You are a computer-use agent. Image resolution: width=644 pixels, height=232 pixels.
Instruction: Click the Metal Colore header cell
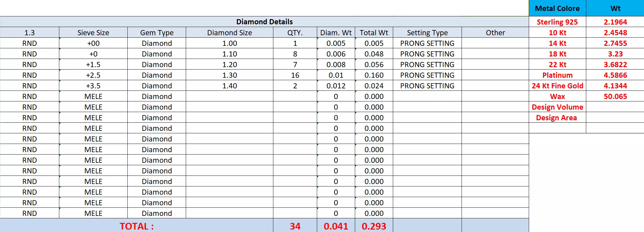pos(557,8)
